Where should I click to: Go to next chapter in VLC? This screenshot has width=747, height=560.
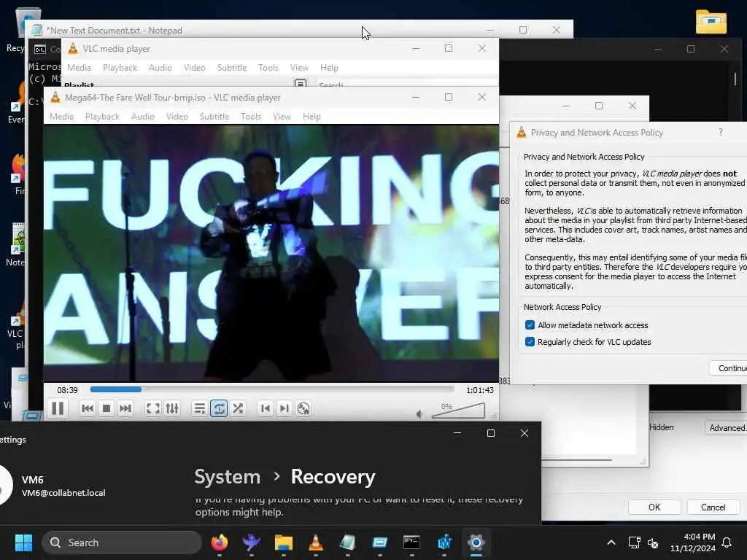pyautogui.click(x=285, y=408)
